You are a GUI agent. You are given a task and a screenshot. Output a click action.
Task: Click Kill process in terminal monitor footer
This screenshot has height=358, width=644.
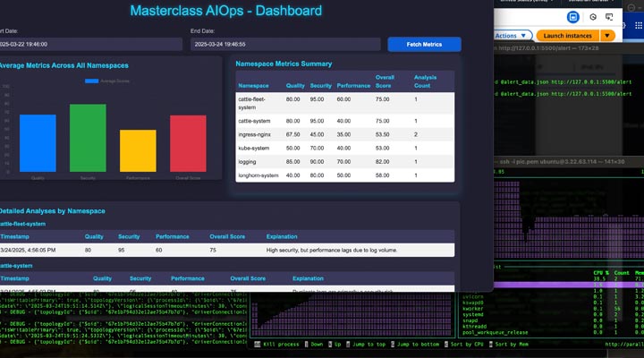(x=281, y=344)
